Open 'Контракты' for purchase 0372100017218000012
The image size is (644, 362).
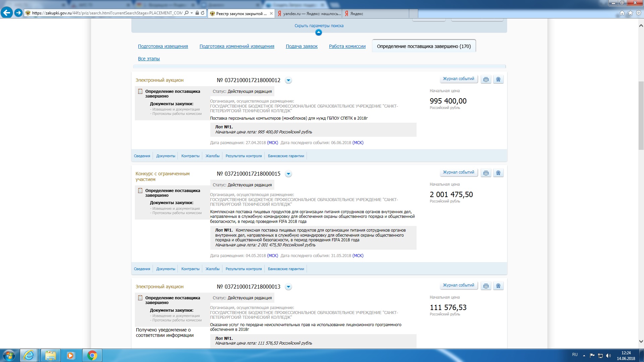[190, 156]
